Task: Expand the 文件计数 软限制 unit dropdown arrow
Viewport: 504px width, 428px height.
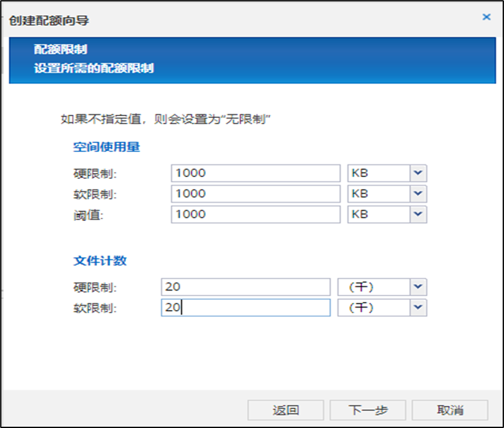Action: pyautogui.click(x=418, y=308)
